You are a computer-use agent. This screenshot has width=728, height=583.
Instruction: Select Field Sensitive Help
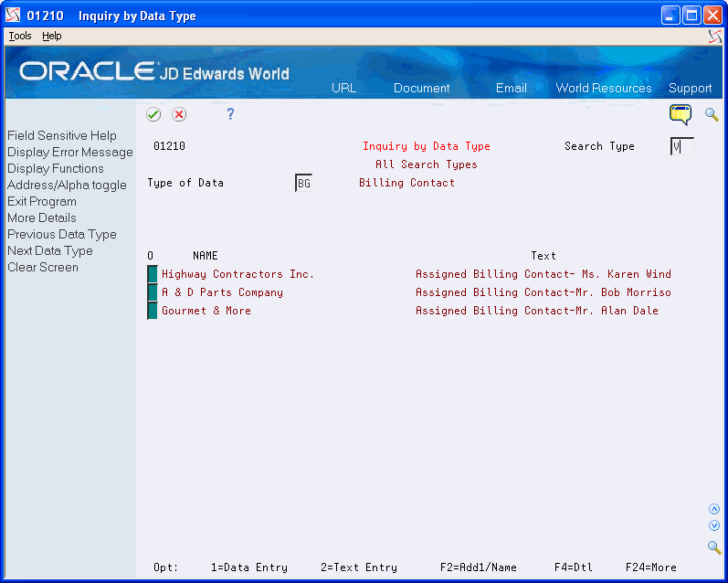pos(62,135)
